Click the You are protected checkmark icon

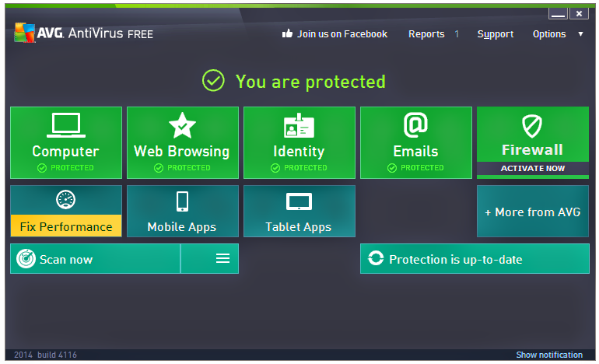[213, 81]
